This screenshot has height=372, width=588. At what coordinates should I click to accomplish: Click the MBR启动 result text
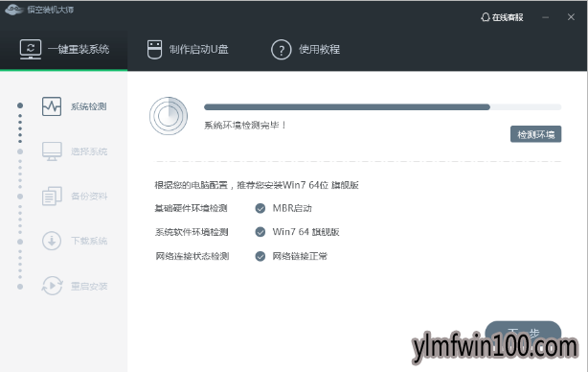(x=292, y=208)
